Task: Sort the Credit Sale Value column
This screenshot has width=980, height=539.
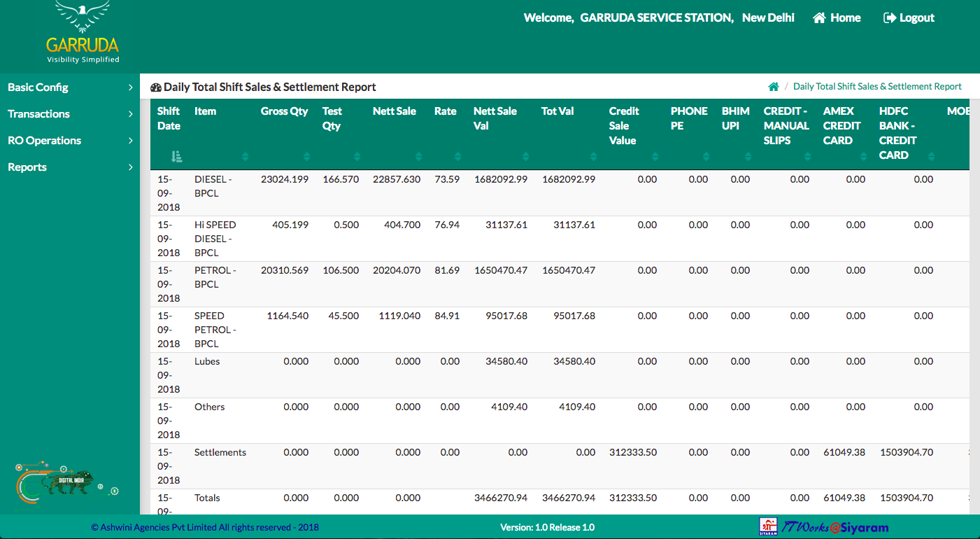Action: [x=655, y=156]
